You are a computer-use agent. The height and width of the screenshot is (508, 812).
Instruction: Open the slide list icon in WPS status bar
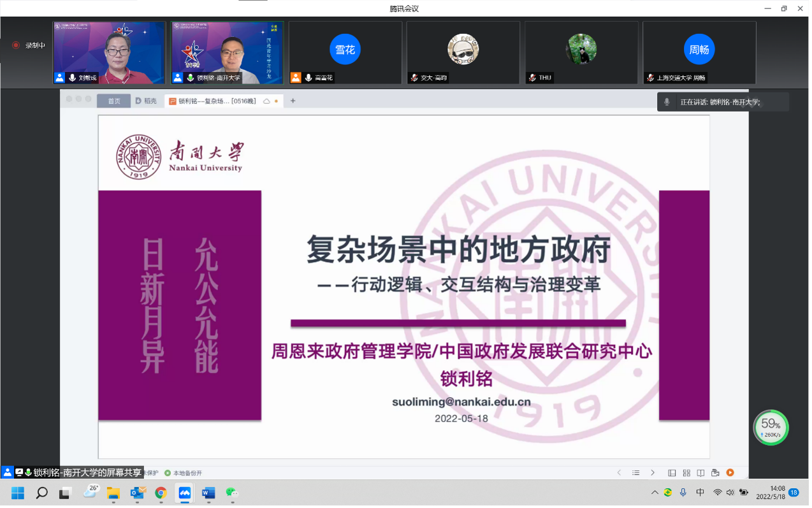click(635, 473)
